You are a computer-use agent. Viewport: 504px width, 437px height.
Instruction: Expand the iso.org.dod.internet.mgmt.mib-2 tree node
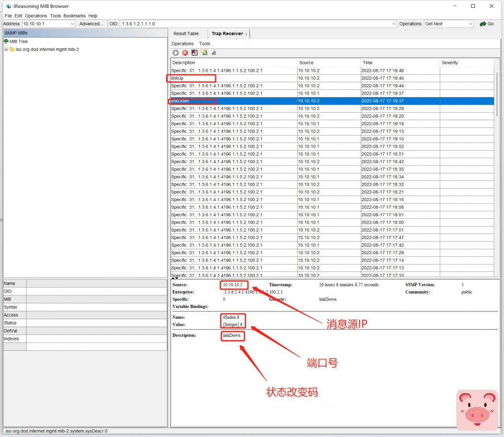point(6,49)
